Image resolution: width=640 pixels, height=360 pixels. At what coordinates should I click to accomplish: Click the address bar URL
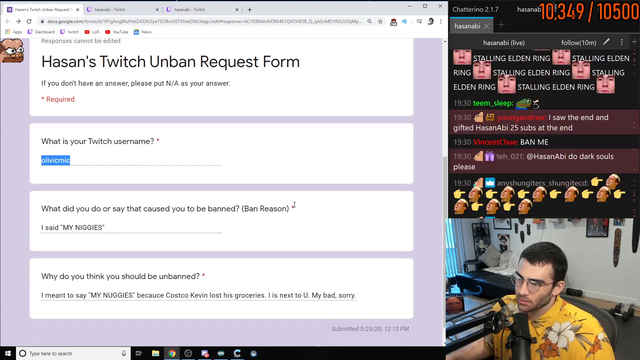204,21
